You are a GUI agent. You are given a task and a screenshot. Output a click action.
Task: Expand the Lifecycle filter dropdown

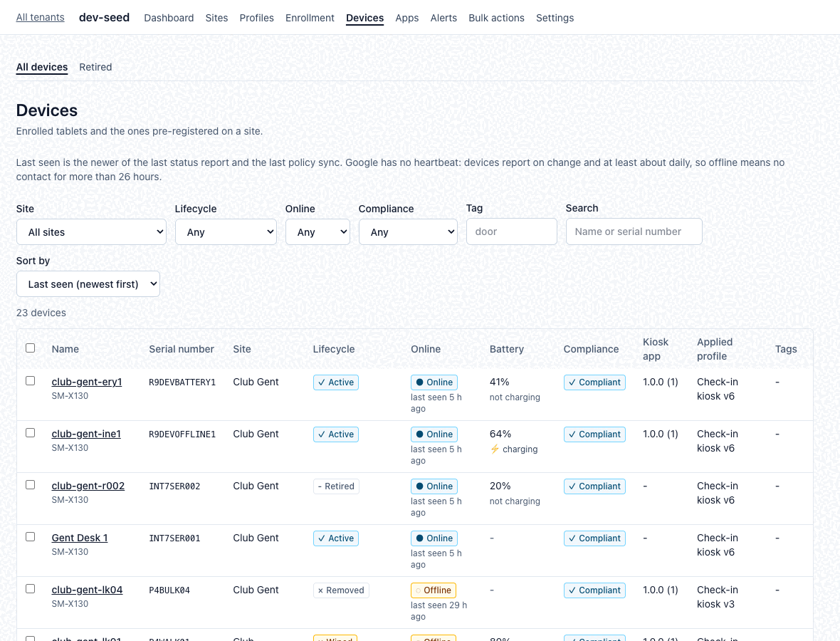tap(226, 232)
